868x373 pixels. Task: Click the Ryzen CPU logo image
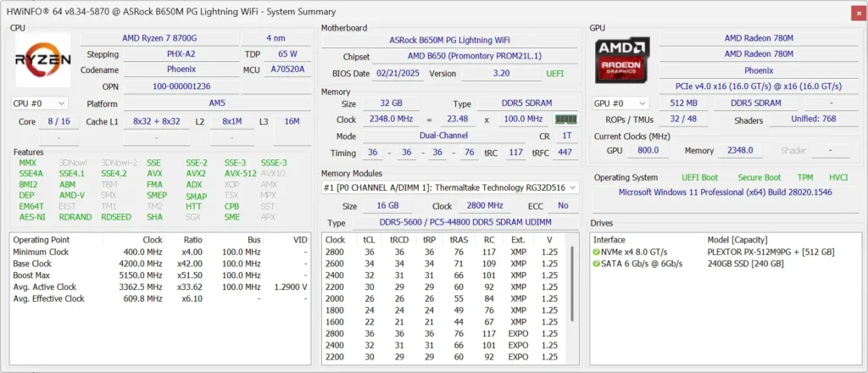42,60
